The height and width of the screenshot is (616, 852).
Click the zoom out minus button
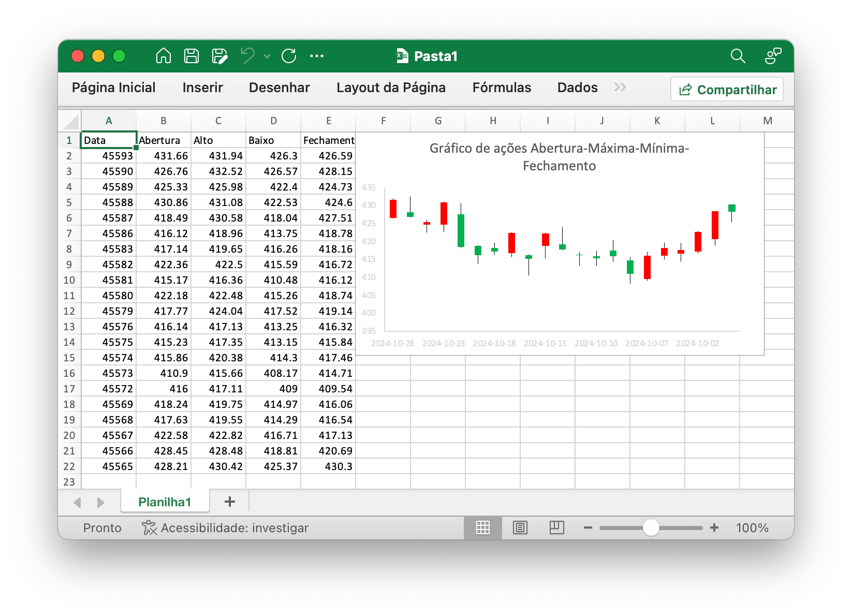tap(587, 528)
